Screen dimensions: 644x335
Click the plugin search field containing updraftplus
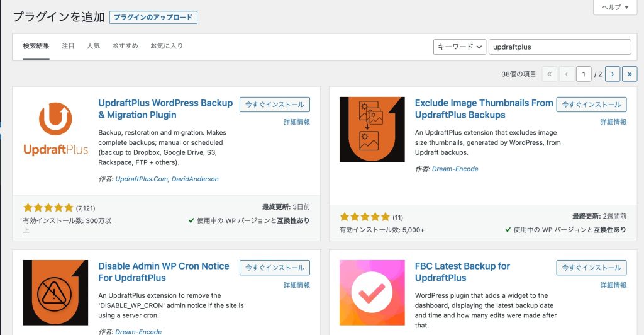[x=560, y=47]
